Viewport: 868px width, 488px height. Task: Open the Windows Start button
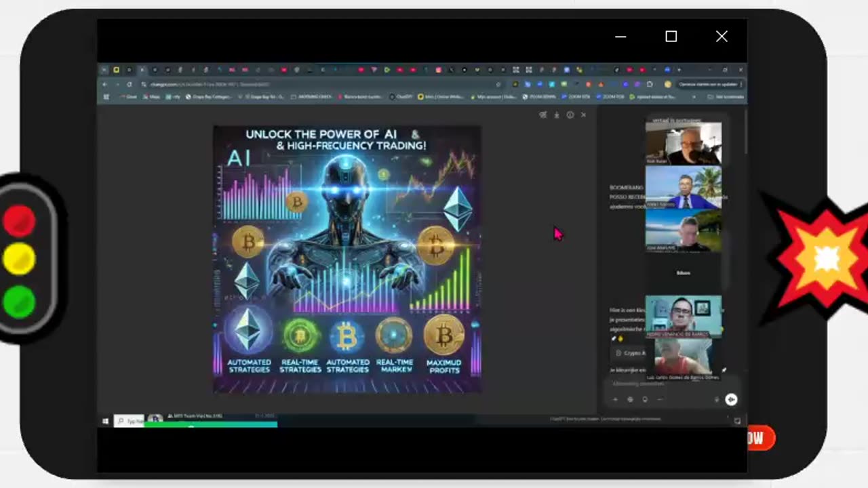[x=105, y=421]
